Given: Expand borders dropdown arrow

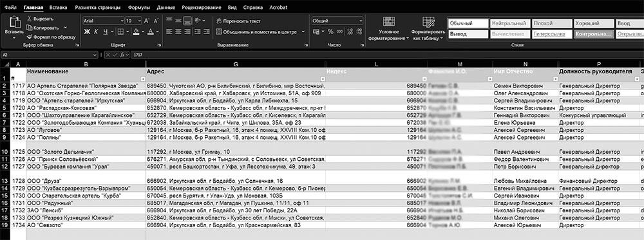Looking at the screenshot, I should click(127, 32).
